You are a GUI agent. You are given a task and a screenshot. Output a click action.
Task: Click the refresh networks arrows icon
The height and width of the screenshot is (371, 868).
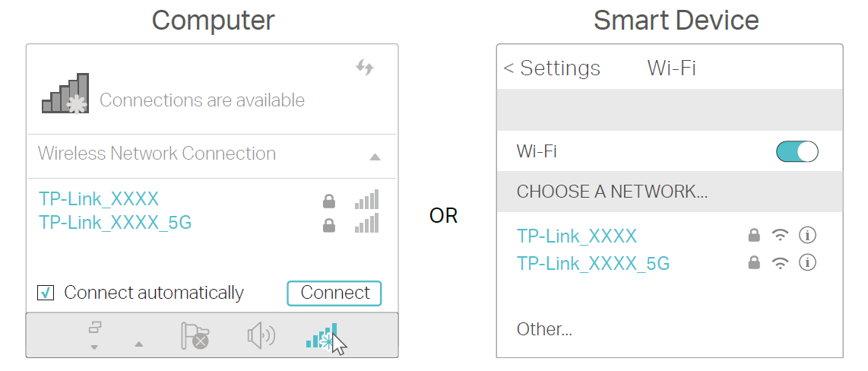click(365, 68)
